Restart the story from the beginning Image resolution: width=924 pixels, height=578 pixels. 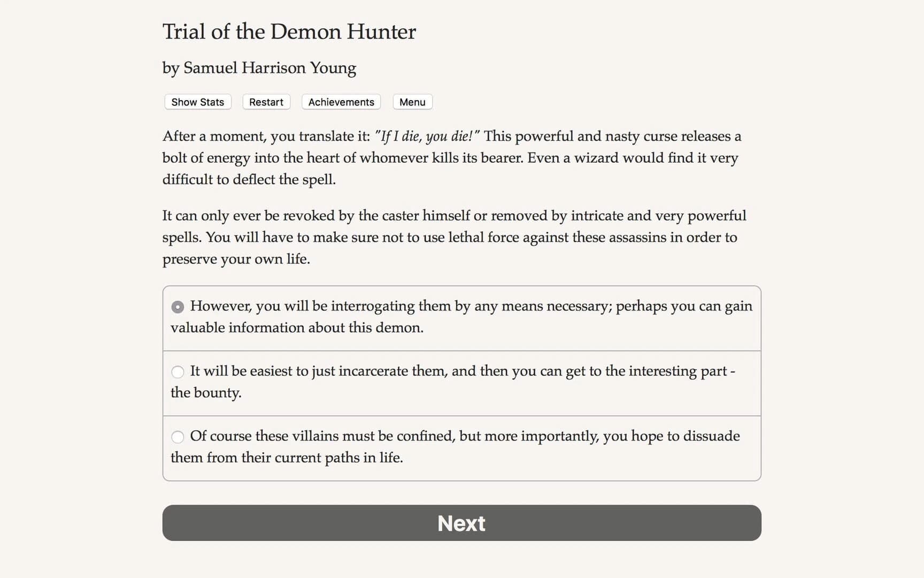[x=266, y=102]
